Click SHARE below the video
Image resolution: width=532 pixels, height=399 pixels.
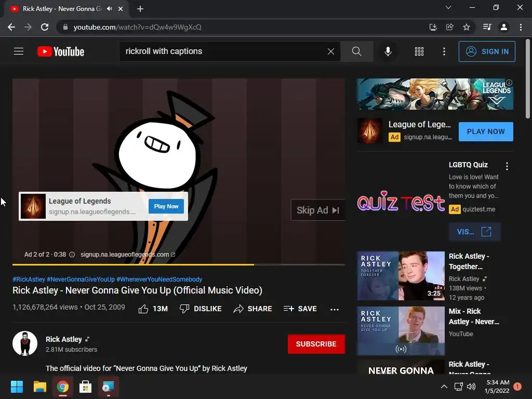[253, 309]
